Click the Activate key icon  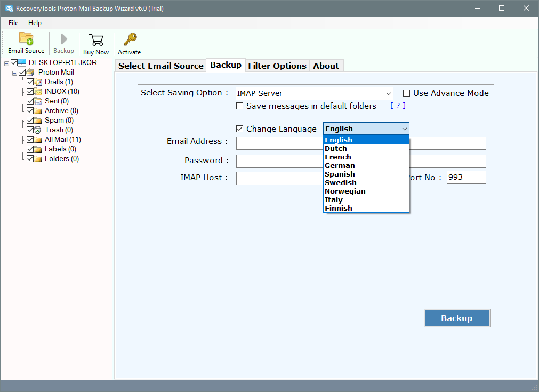coord(130,39)
